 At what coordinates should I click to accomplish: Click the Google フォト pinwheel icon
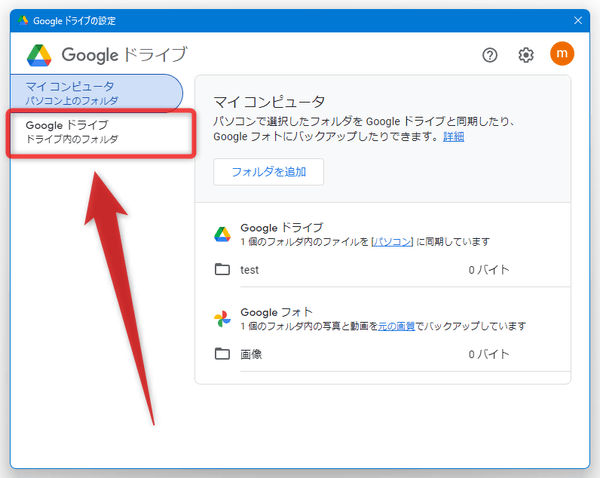(222, 319)
